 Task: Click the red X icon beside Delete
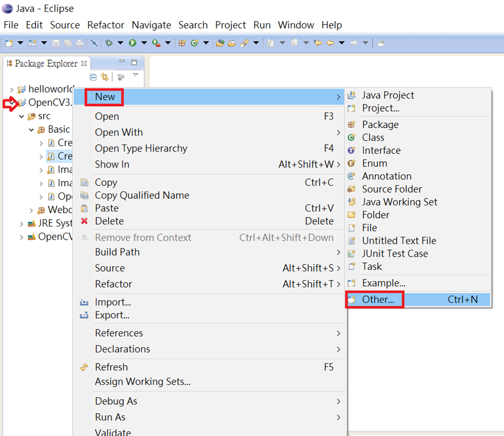pyautogui.click(x=84, y=221)
